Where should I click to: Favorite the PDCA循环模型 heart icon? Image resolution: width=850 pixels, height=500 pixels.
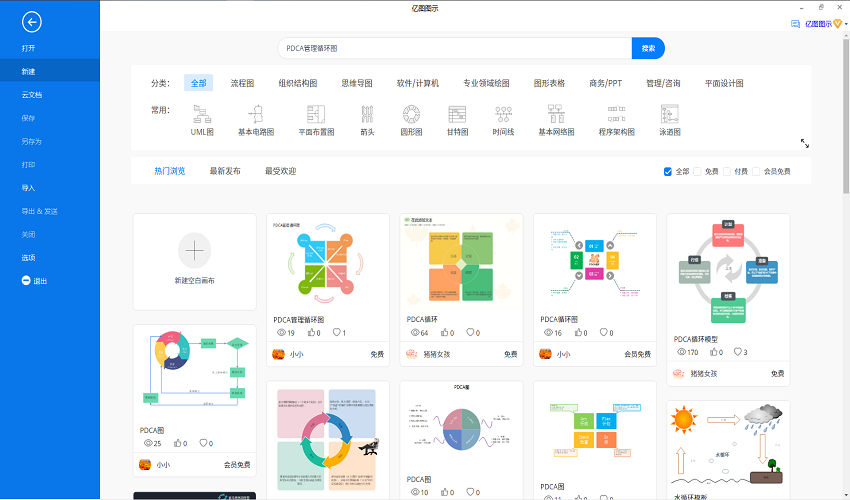click(738, 352)
